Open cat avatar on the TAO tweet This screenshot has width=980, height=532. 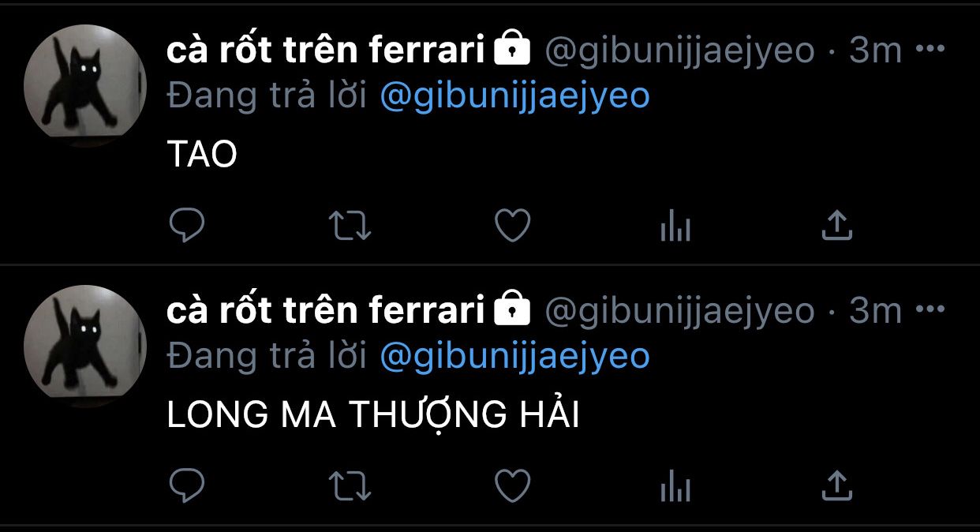[85, 86]
